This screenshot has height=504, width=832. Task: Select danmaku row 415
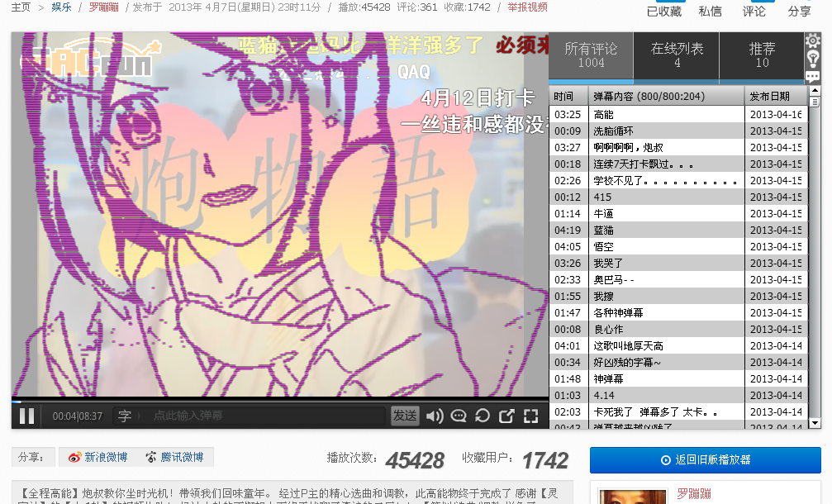(x=678, y=197)
